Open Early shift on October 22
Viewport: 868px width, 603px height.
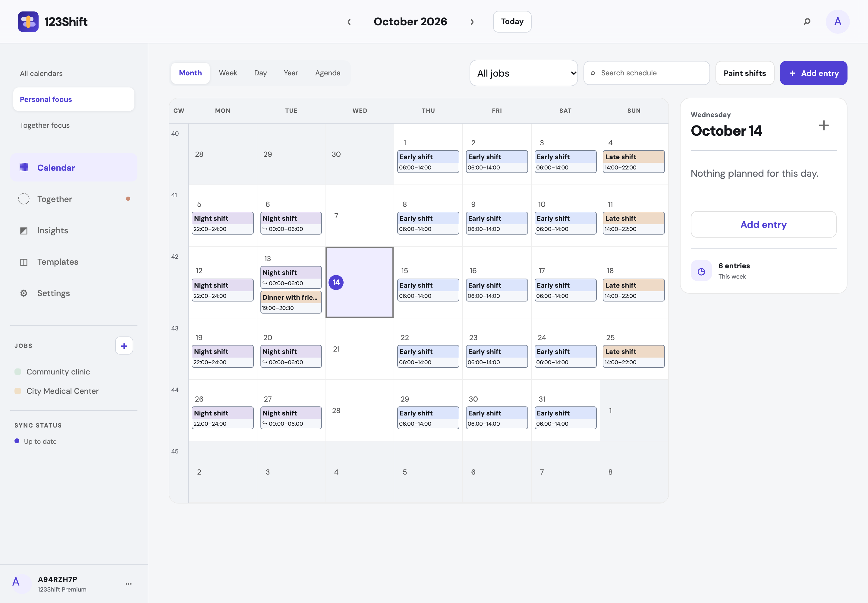(428, 356)
